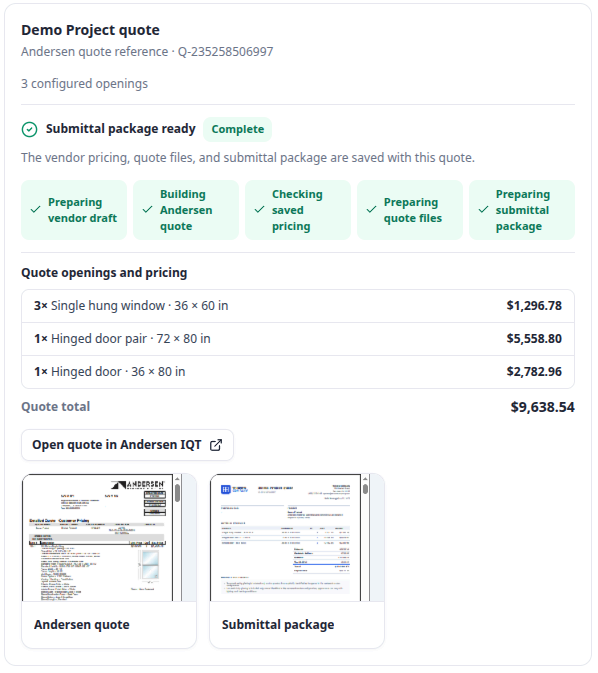Click the Quote total label
Image resolution: width=598 pixels, height=673 pixels.
[x=56, y=407]
